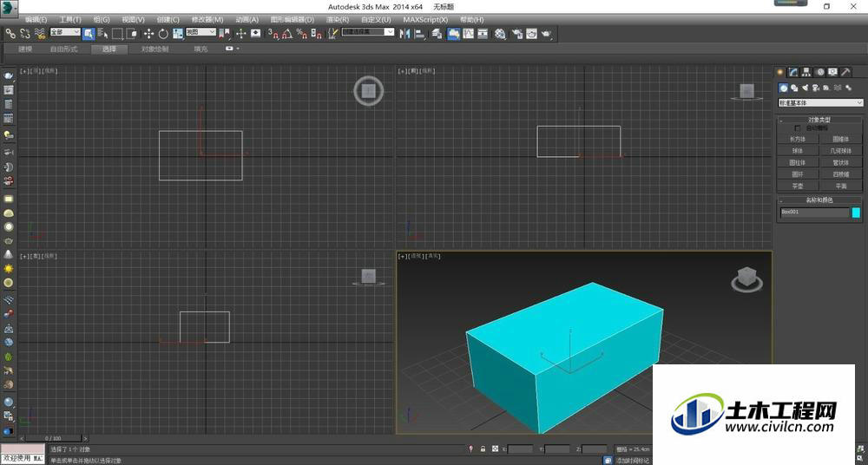Click the Align tool icon
Image resolution: width=868 pixels, height=465 pixels.
[420, 34]
